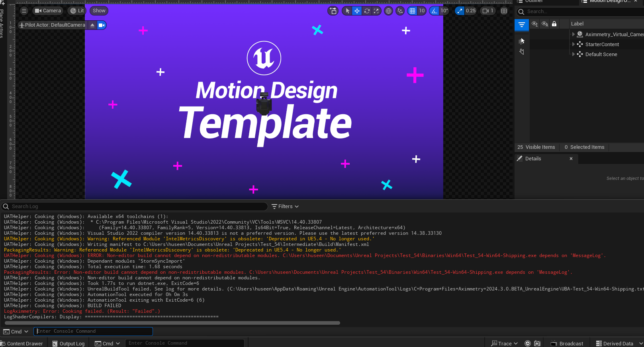Toggle world/local coordinate system globe
Screen dimensions: 644x347
[388, 11]
